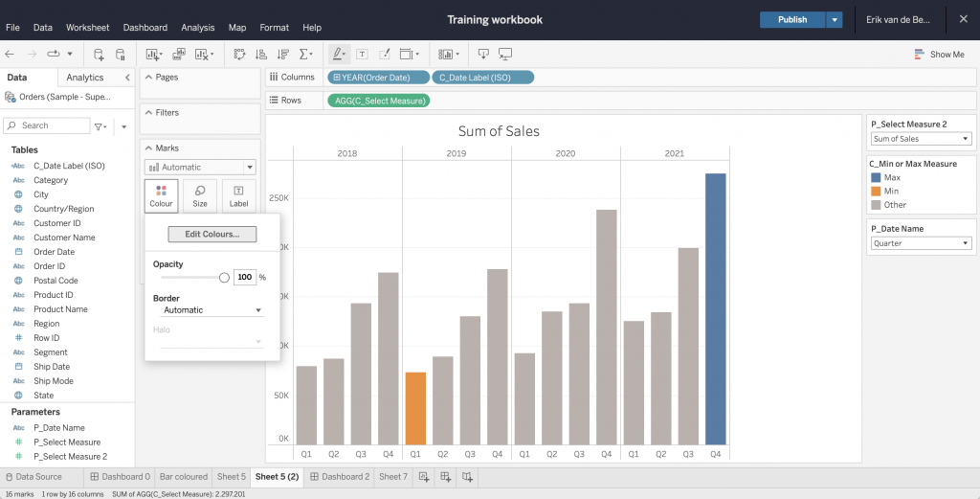Open the Size marks card
980x499 pixels.
pyautogui.click(x=200, y=195)
